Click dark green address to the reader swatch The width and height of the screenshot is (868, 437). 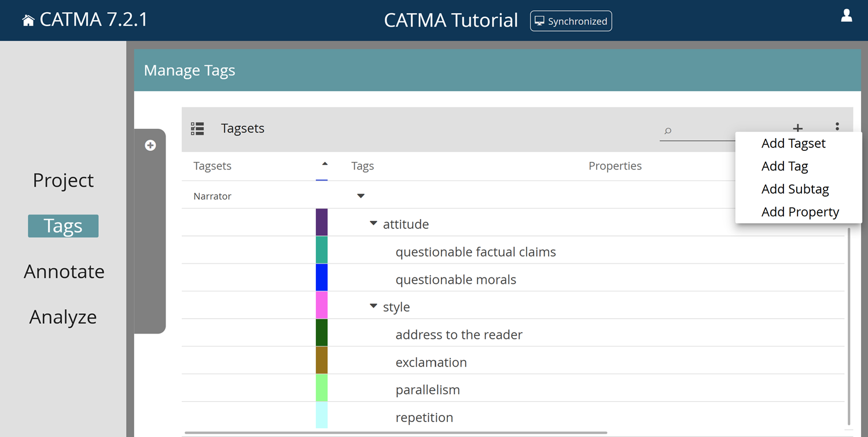pos(322,333)
